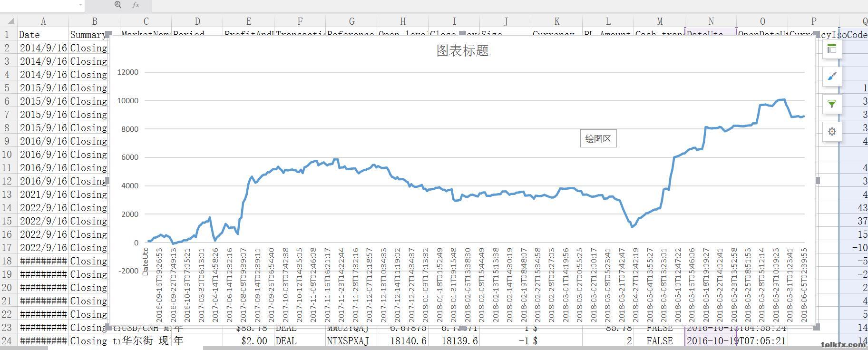This screenshot has width=868, height=350.
Task: Click cell with $2.00 profit
Action: click(x=248, y=340)
